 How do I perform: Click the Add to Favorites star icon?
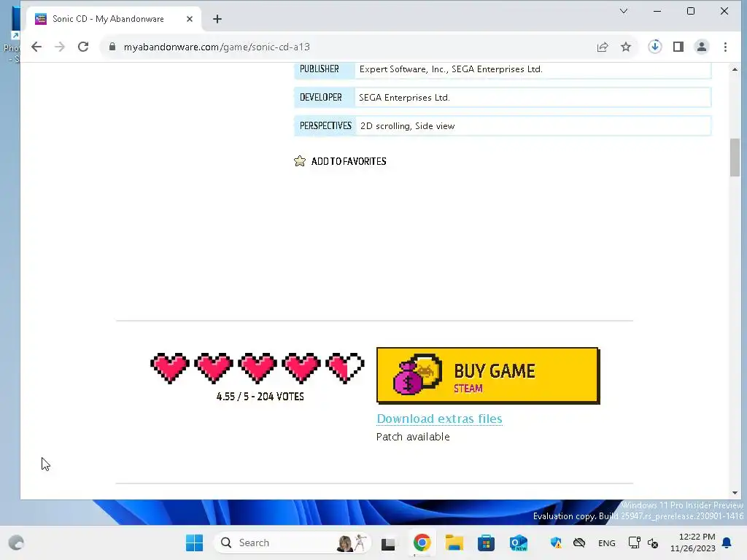300,161
